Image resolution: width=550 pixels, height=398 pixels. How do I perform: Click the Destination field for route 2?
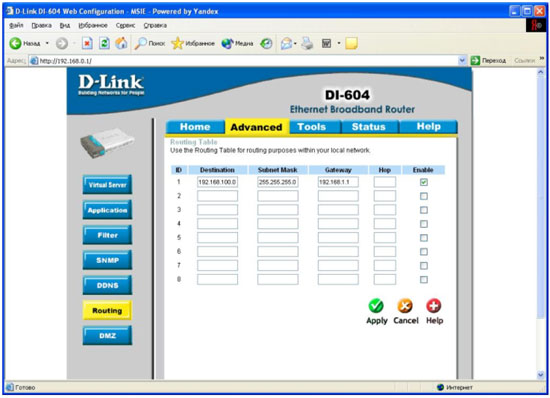pos(217,196)
